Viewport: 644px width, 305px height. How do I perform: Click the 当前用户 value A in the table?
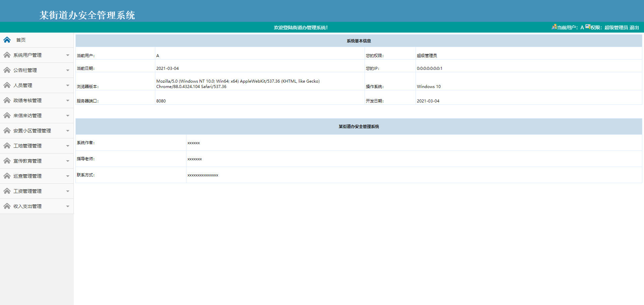click(158, 56)
